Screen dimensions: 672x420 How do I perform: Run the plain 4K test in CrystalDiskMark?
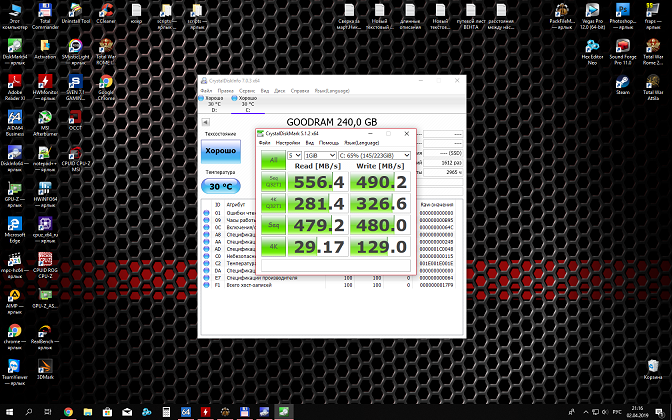coord(273,247)
